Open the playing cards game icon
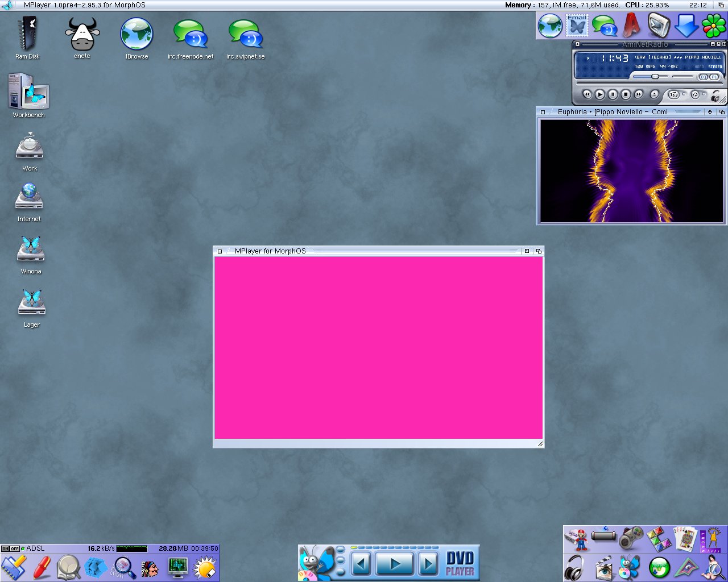Image resolution: width=728 pixels, height=582 pixels. coord(685,539)
